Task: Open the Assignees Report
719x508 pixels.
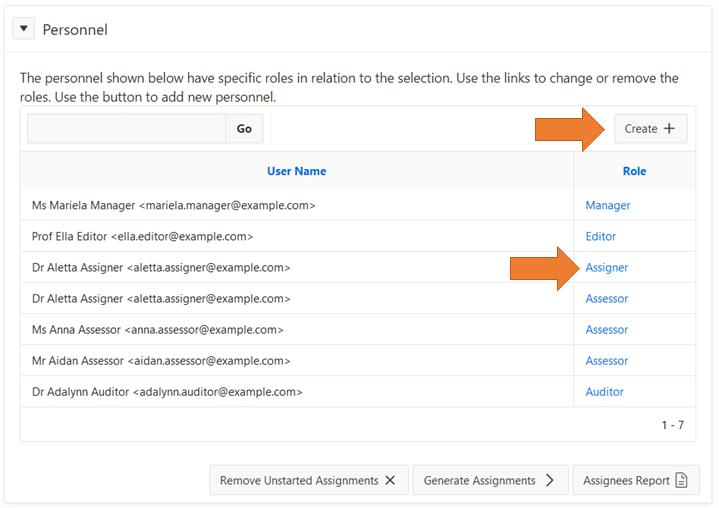Action: pos(636,480)
